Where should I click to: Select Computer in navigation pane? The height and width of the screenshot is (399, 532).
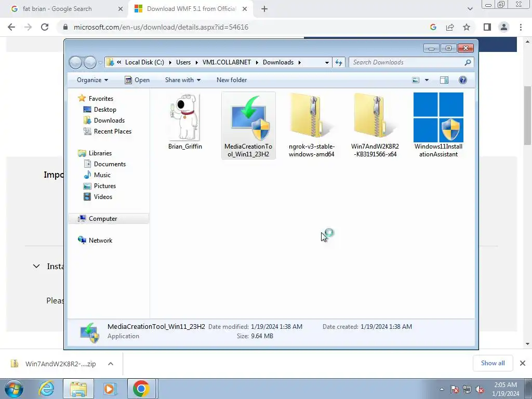103,219
